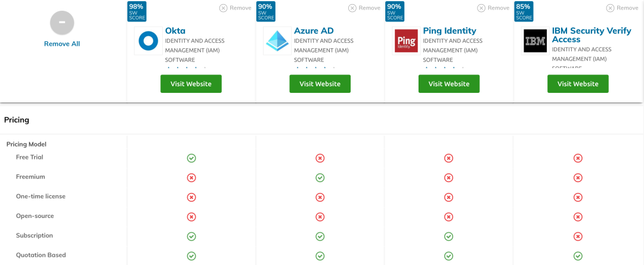This screenshot has height=265, width=644.
Task: Open the Ping Identity product title link
Action: pos(450,31)
